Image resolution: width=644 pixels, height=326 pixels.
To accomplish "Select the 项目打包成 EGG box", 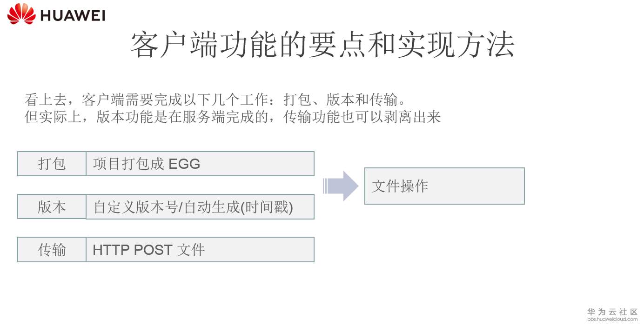I will [200, 164].
